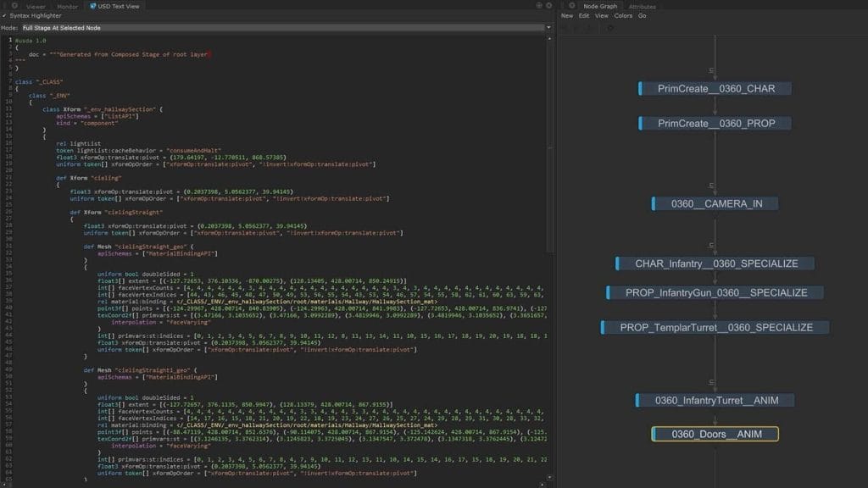Select the PrimCreate__0360_PROP node

[x=716, y=124]
